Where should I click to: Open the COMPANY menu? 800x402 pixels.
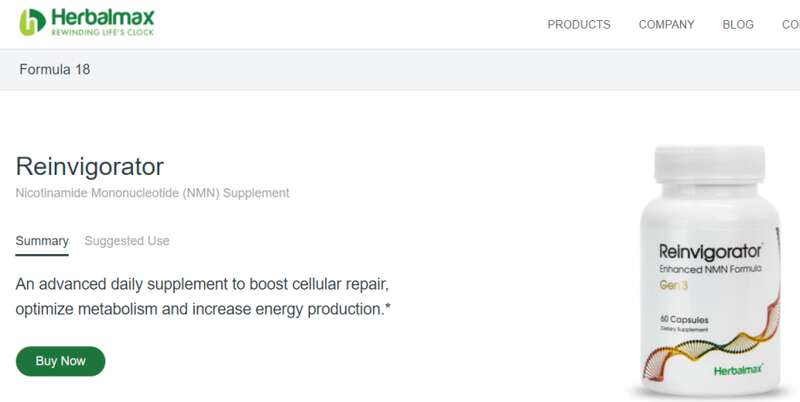pos(666,24)
